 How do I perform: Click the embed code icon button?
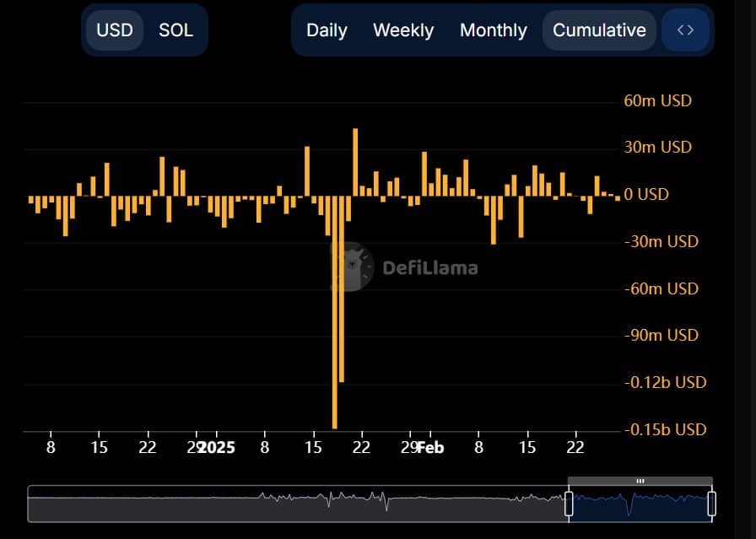pos(685,30)
